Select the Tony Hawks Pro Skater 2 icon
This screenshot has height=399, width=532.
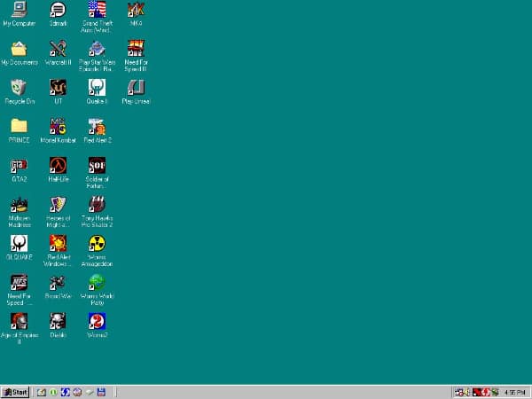97,205
